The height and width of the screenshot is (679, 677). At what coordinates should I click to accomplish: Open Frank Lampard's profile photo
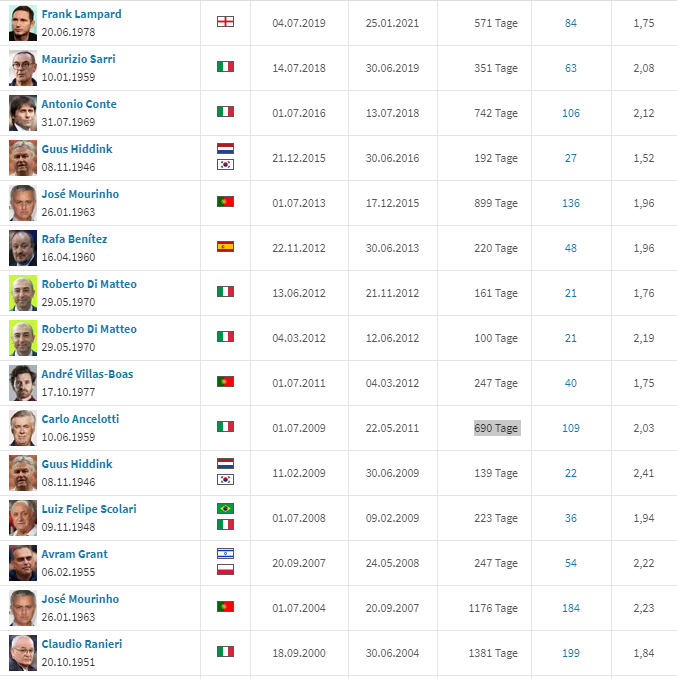pyautogui.click(x=23, y=23)
